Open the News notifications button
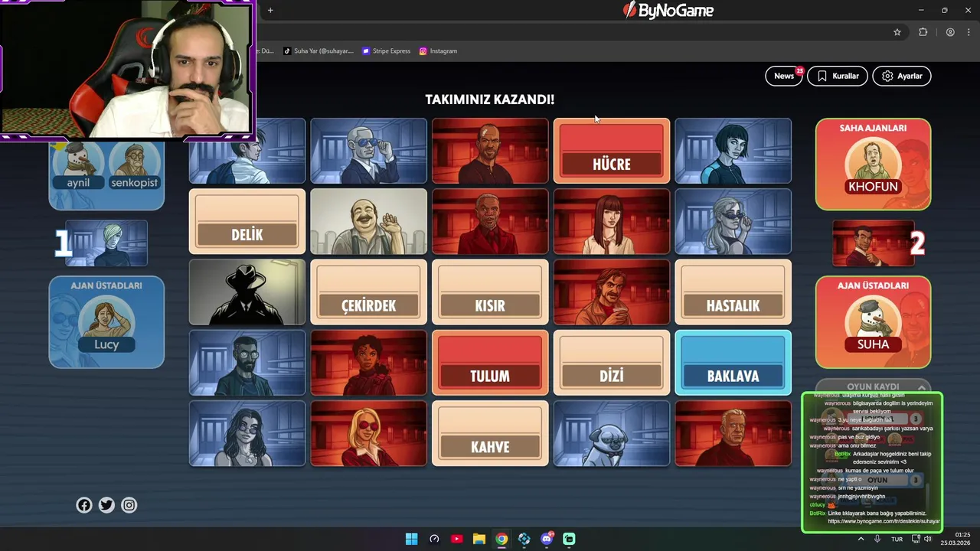980x551 pixels. [783, 76]
